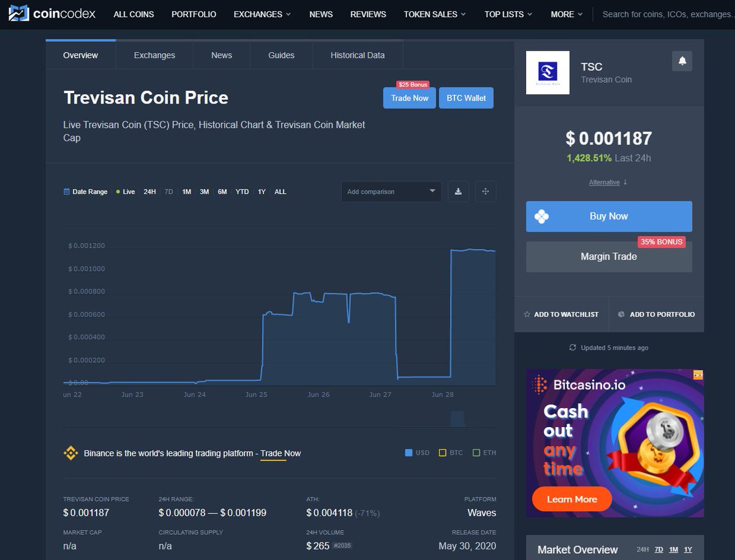The image size is (735, 560).
Task: Select the 24H chart range
Action: [149, 192]
